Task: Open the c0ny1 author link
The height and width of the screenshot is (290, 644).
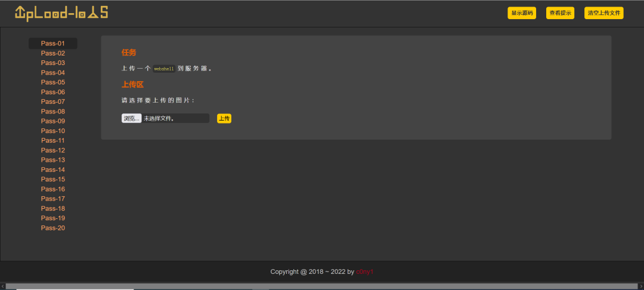Action: (x=365, y=272)
